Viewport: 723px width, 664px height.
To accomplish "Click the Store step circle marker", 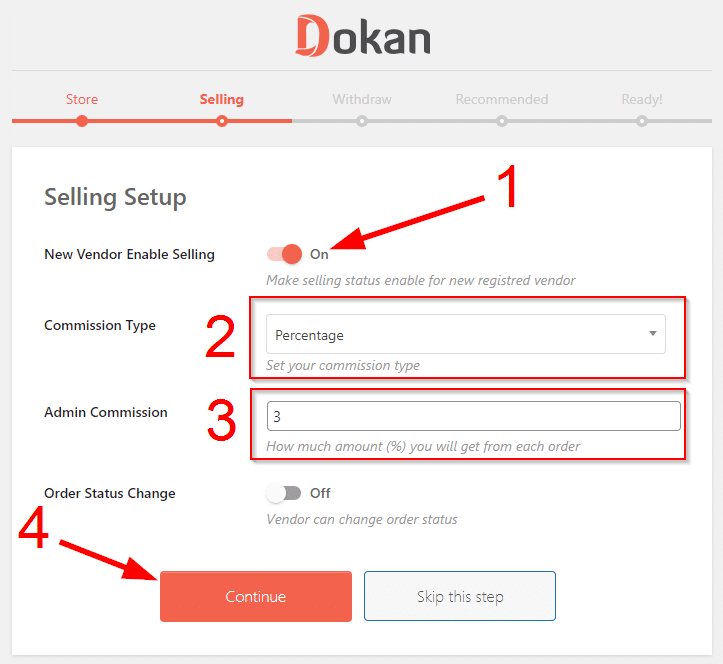I will coord(82,121).
